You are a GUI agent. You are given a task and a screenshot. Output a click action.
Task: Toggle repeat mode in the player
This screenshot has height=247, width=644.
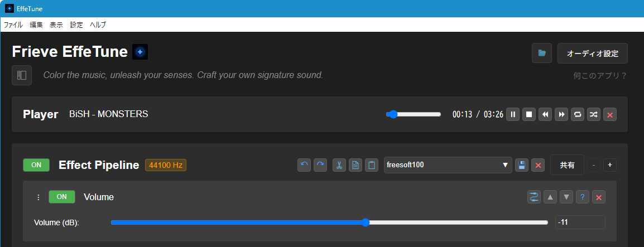click(578, 114)
